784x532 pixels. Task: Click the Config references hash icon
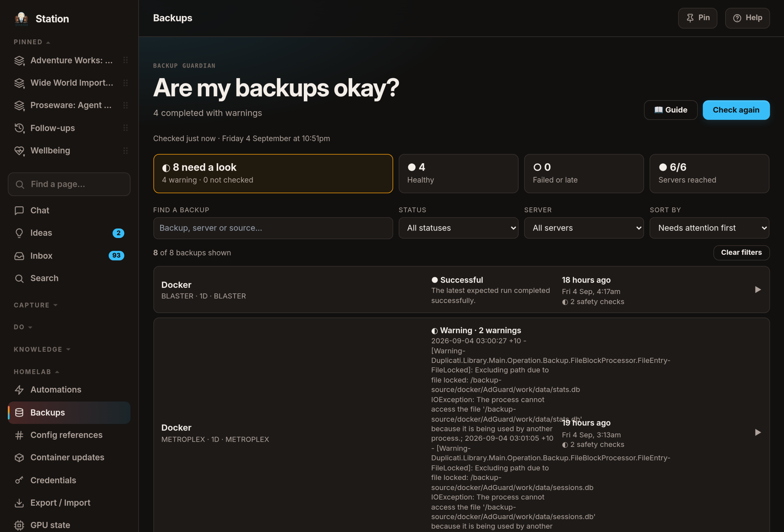coord(19,435)
